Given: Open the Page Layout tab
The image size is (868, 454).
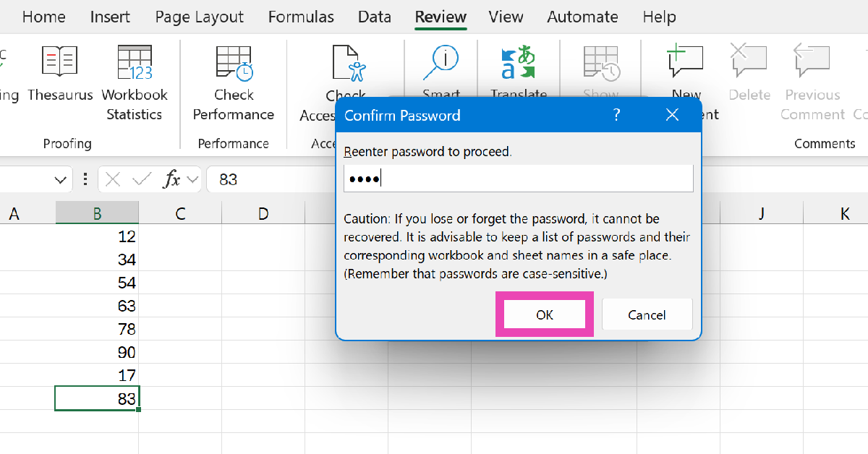Looking at the screenshot, I should tap(199, 17).
